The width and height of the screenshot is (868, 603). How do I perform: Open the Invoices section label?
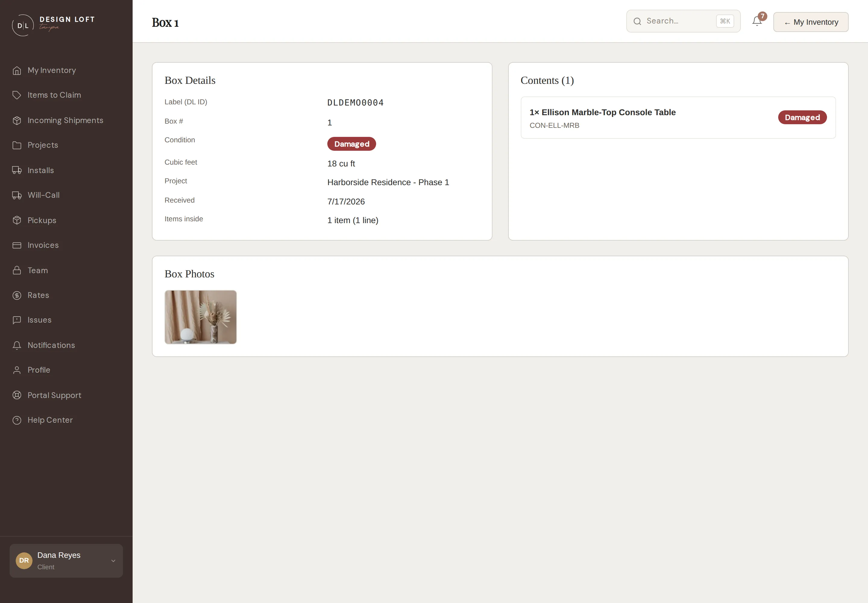pos(43,245)
